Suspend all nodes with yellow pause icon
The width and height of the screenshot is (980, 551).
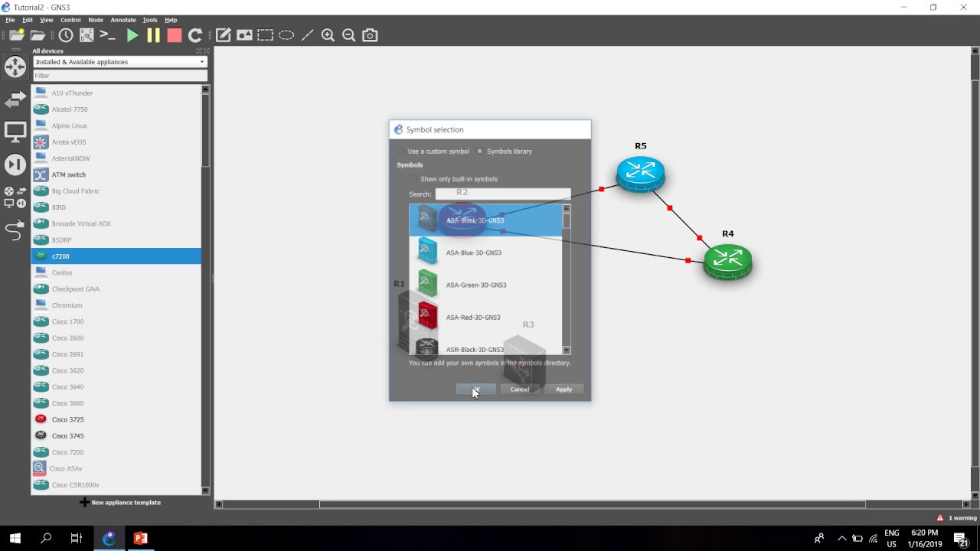[x=153, y=35]
